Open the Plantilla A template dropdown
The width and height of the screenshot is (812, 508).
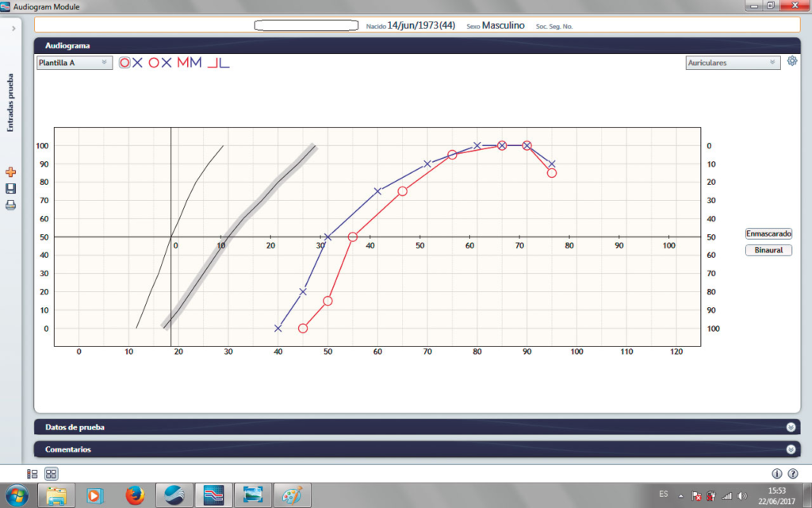tap(74, 63)
